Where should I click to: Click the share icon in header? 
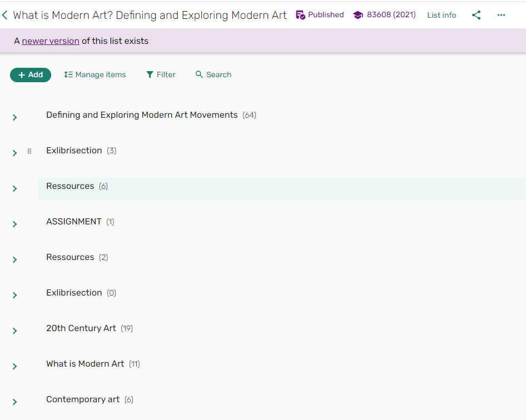click(x=476, y=15)
